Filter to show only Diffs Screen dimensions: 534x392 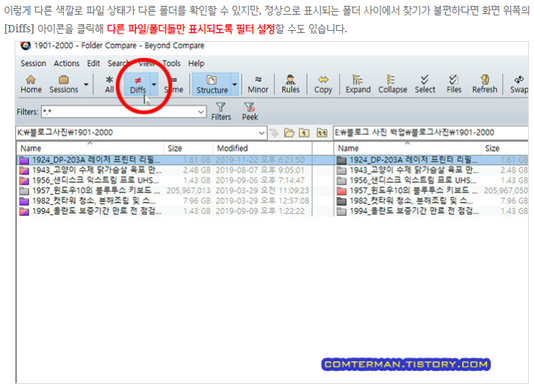pos(137,84)
